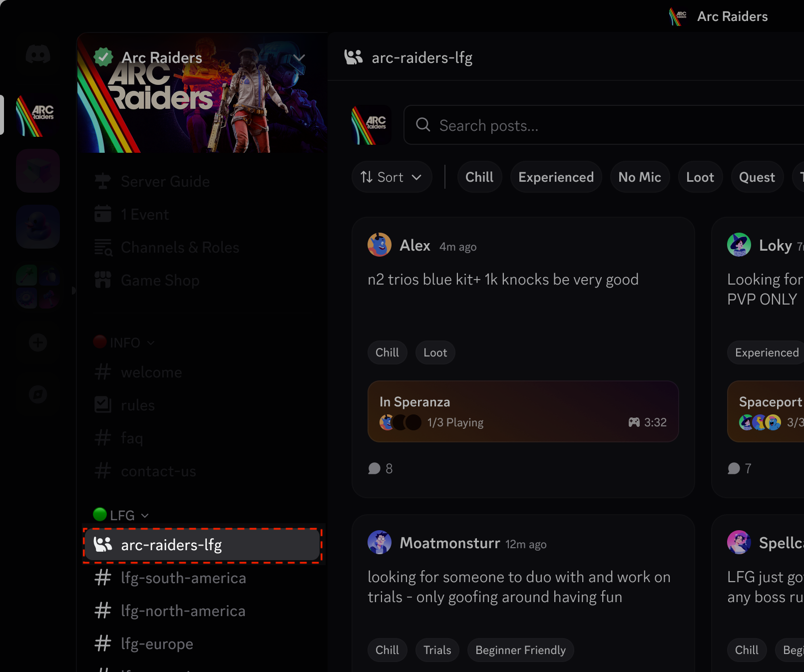The image size is (804, 672).
Task: Open the server folder with four icons
Action: point(38,287)
